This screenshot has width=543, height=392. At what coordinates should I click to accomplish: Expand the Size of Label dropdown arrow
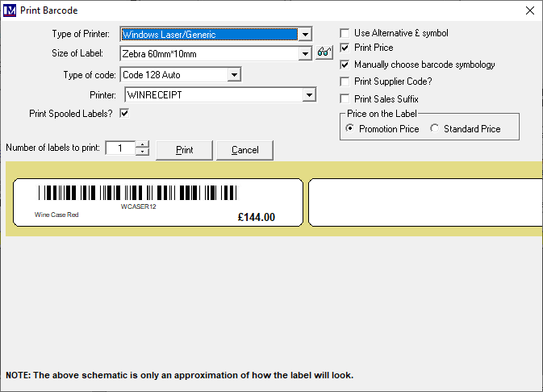coord(305,54)
